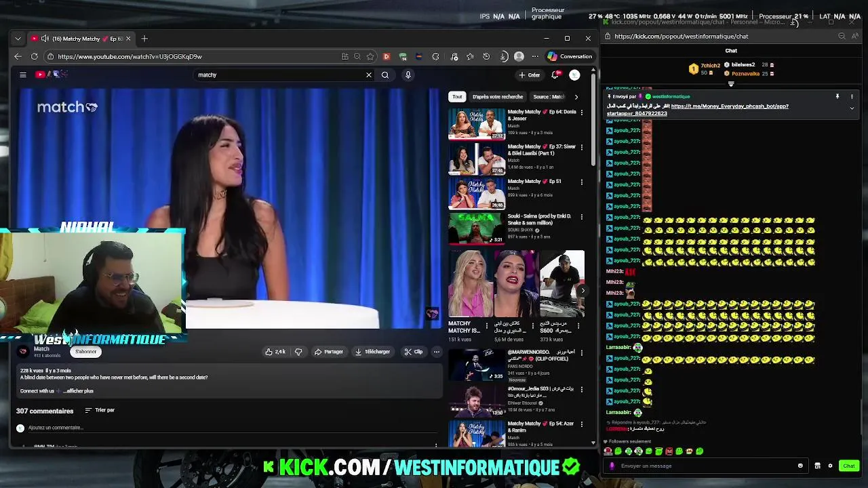Select the 'Source : Match' chip
This screenshot has height=488, width=868.
(549, 97)
